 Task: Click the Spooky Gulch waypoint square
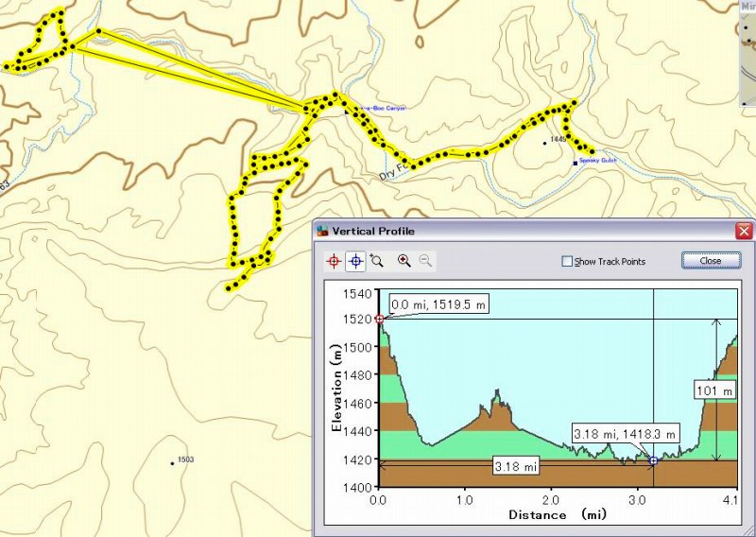(x=576, y=163)
